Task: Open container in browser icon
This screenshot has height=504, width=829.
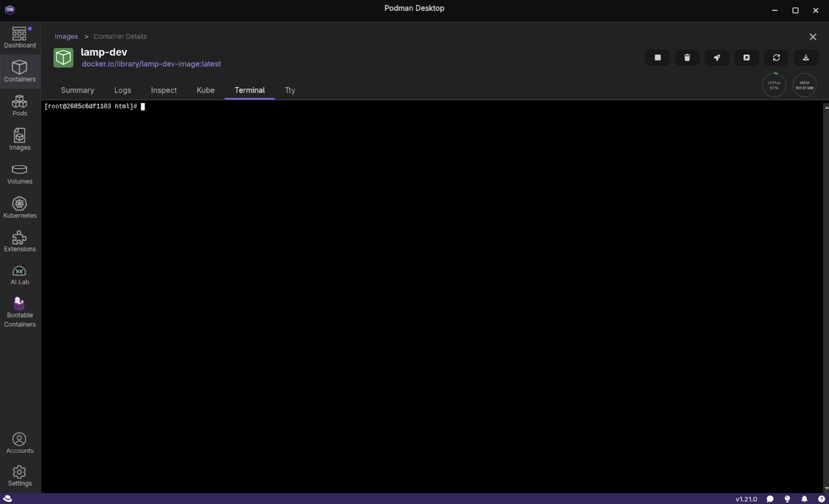Action: point(746,58)
